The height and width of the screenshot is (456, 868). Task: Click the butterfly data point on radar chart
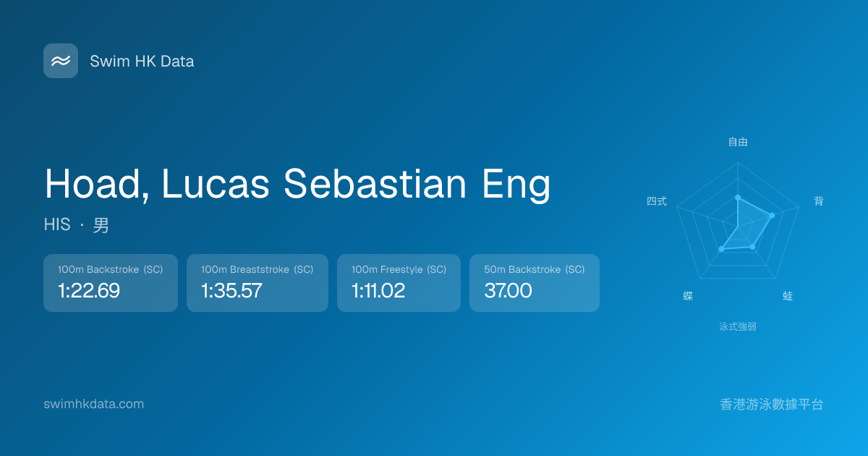(x=721, y=249)
